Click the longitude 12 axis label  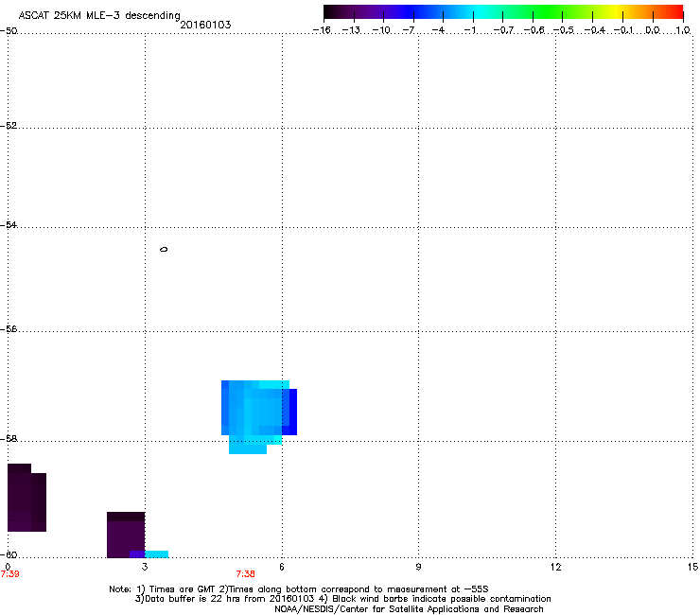pyautogui.click(x=556, y=567)
